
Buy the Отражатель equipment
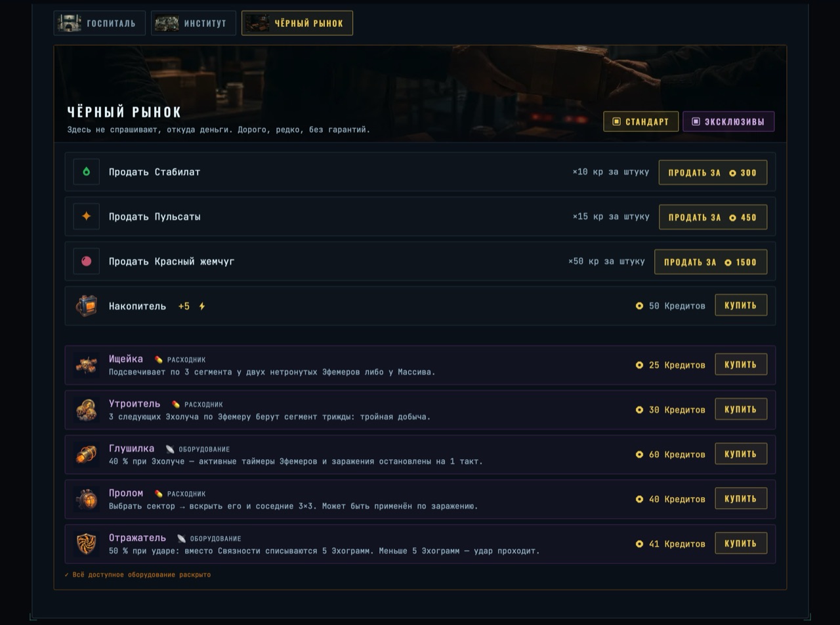click(741, 543)
